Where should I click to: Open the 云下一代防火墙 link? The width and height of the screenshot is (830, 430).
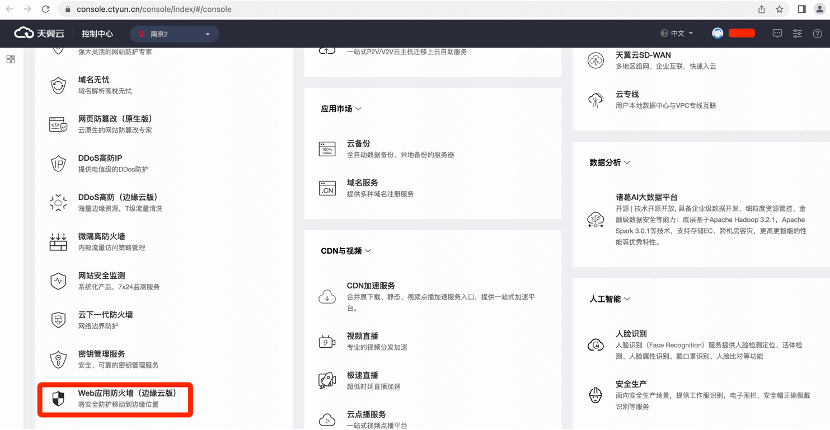[x=105, y=315]
